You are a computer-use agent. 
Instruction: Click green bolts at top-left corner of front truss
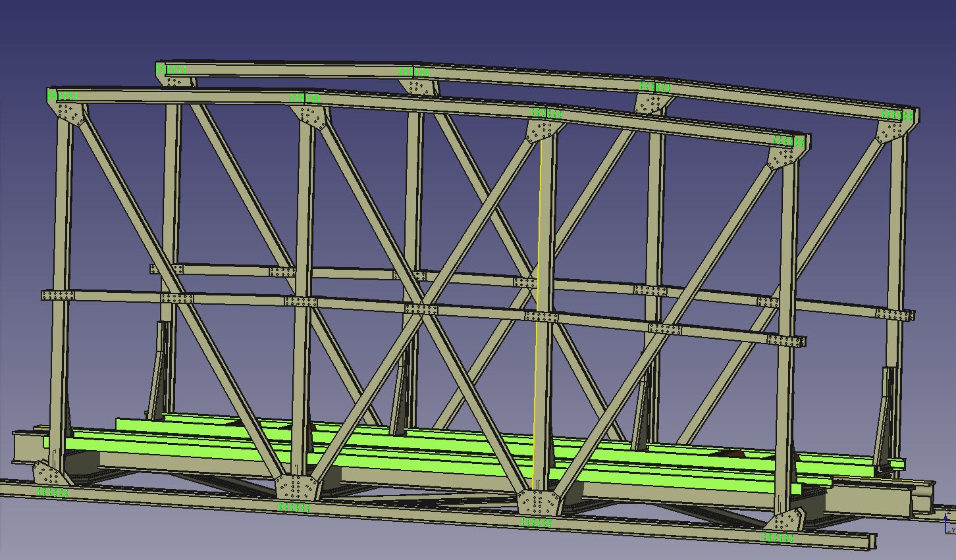[63, 96]
